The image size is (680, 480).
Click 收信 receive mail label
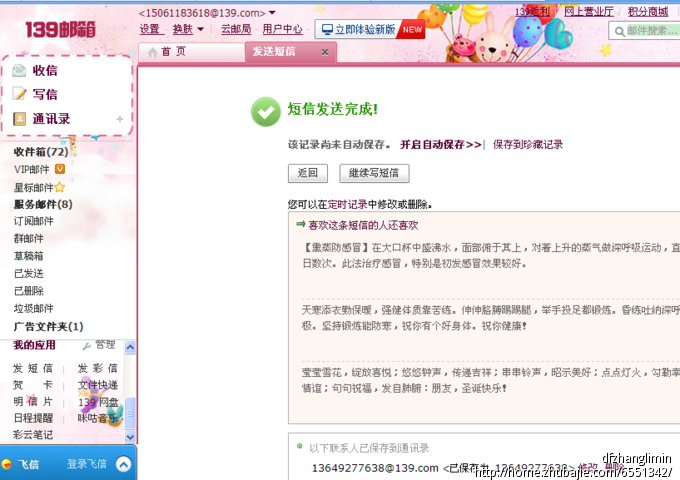(x=45, y=70)
